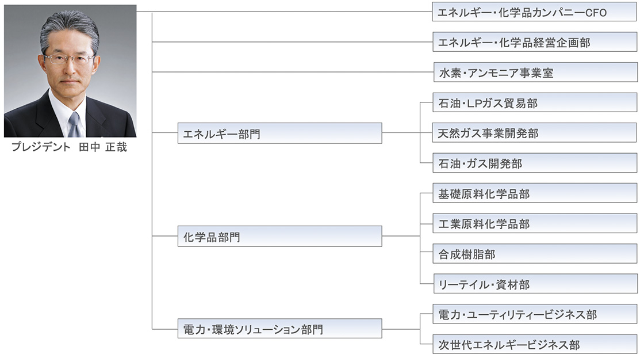Click the 次世代エネルギービジネス部 box
Viewport: 644px width, 358px height.
point(535,344)
